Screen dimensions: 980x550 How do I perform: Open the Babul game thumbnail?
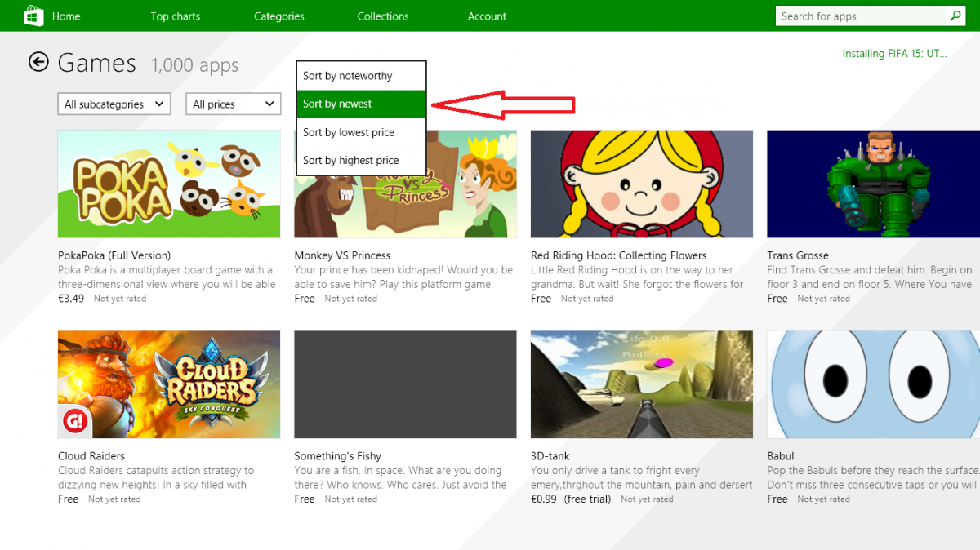point(873,384)
